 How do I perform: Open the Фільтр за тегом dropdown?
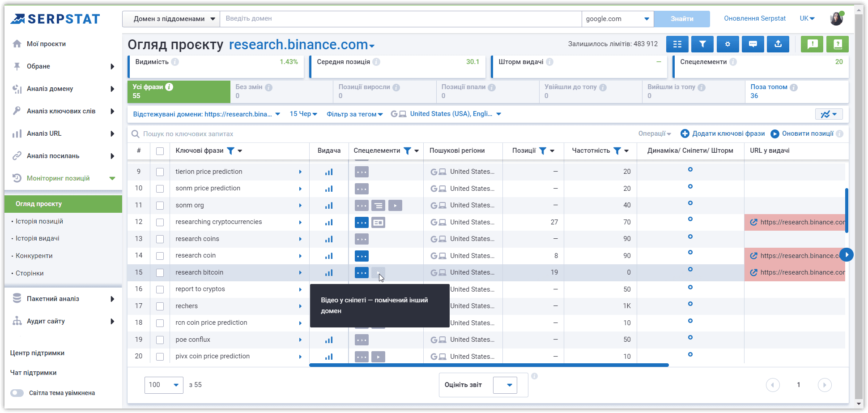point(355,114)
